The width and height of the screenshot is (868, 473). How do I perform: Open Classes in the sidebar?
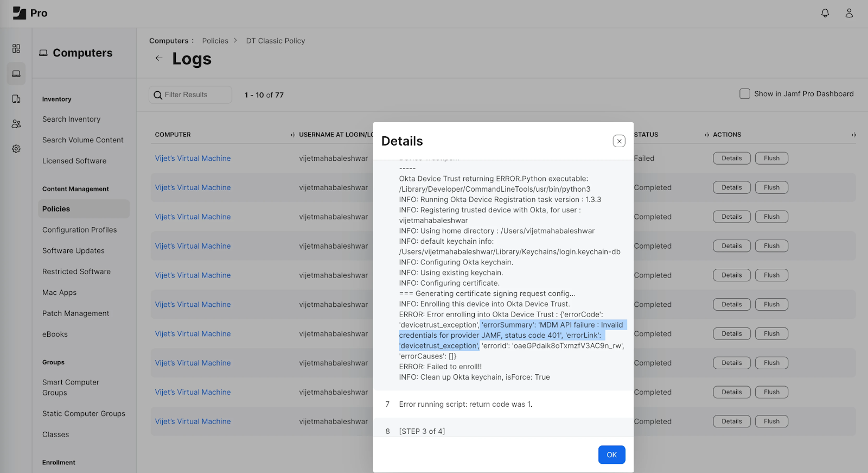tap(56, 435)
